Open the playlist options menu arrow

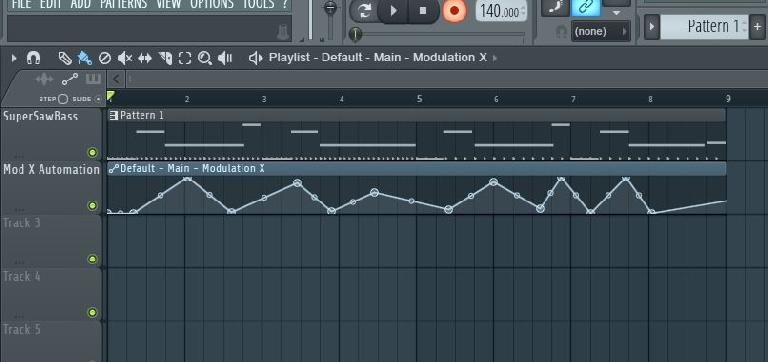tap(14, 58)
